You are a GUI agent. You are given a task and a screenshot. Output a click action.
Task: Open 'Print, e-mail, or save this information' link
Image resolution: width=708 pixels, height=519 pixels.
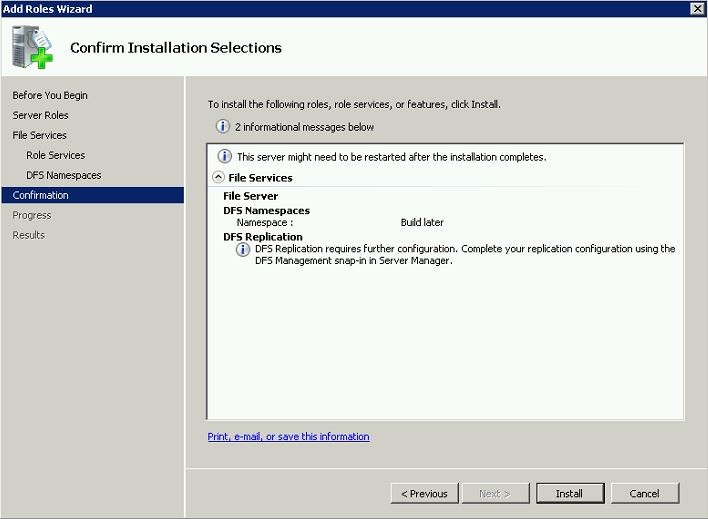(288, 437)
